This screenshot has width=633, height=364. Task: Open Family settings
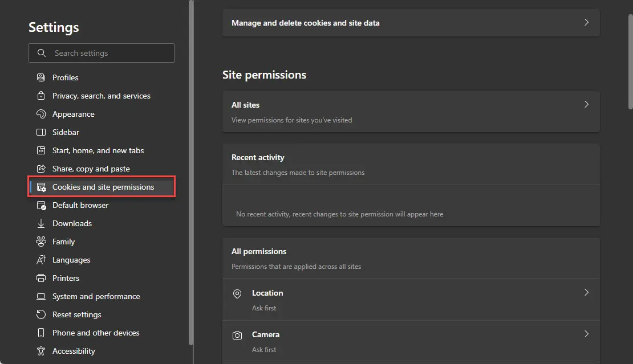[102, 242]
